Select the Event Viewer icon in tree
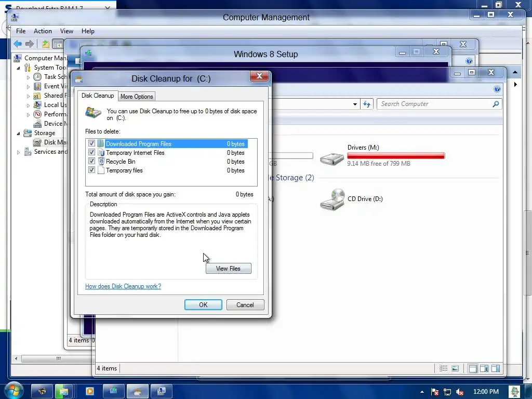The image size is (532, 399). [x=37, y=86]
